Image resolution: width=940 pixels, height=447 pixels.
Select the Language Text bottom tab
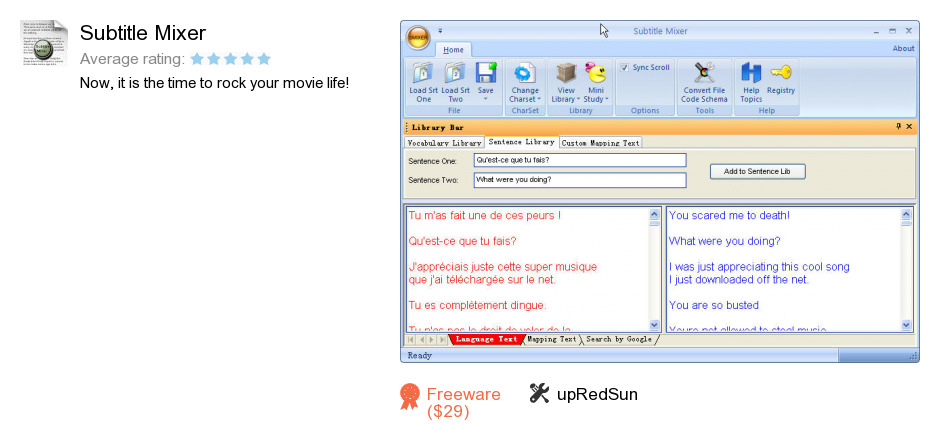click(x=486, y=339)
